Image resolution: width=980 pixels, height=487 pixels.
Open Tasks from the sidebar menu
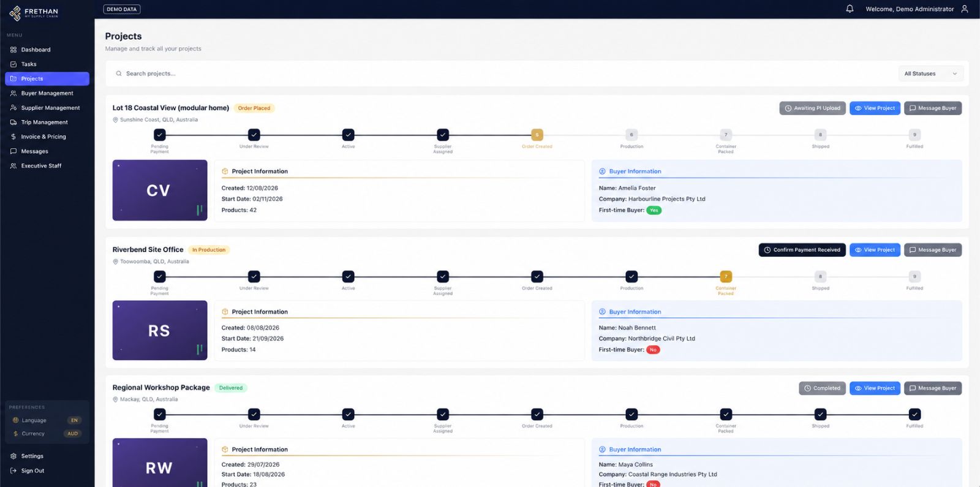47,64
